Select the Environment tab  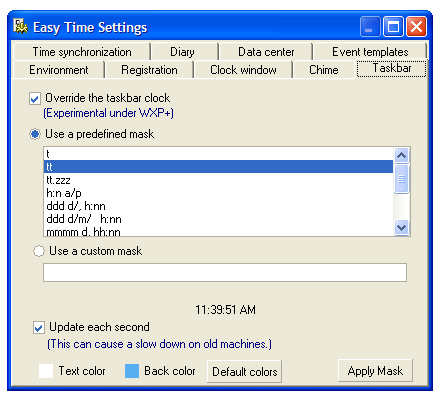click(x=59, y=70)
